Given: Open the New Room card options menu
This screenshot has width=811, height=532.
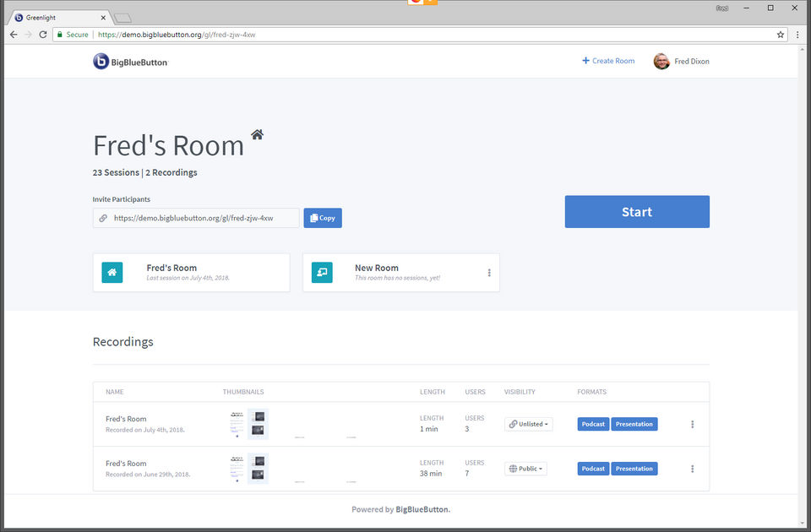Looking at the screenshot, I should click(x=489, y=273).
